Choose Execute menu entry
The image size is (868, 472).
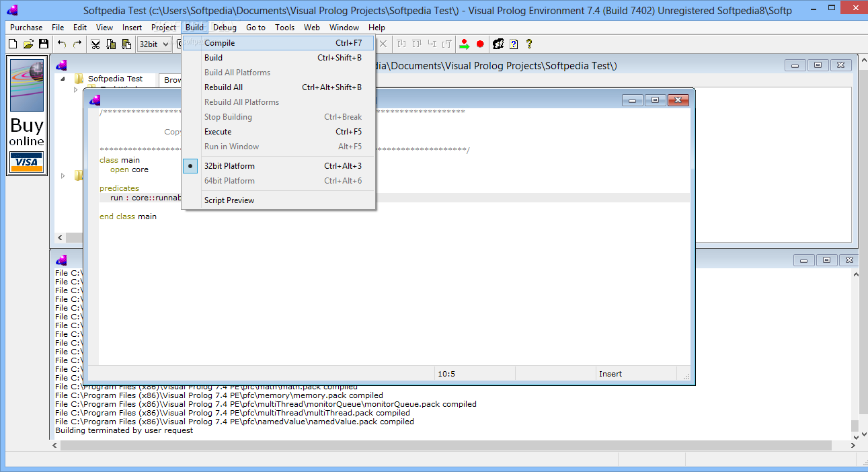[278, 132]
